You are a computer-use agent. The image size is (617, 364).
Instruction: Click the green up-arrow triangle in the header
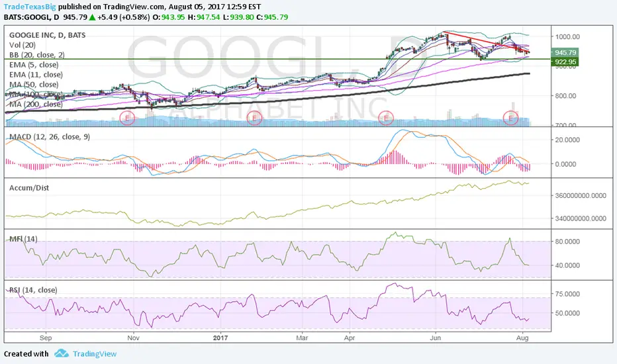[92, 17]
